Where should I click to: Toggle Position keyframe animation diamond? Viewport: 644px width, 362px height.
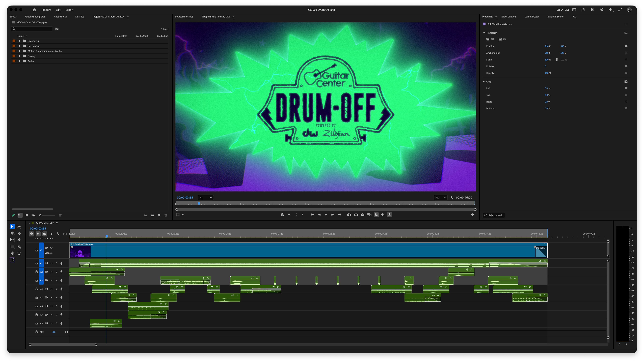[x=626, y=46]
